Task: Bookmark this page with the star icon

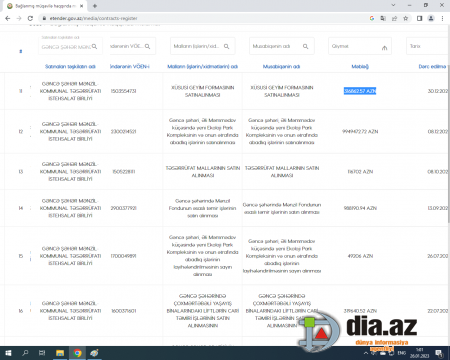Action: coord(406,18)
